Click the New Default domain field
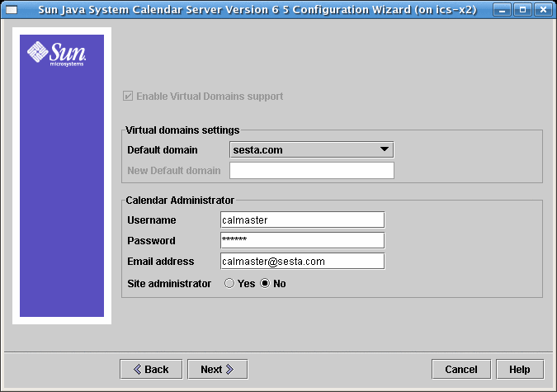This screenshot has height=392, width=557. [x=312, y=171]
